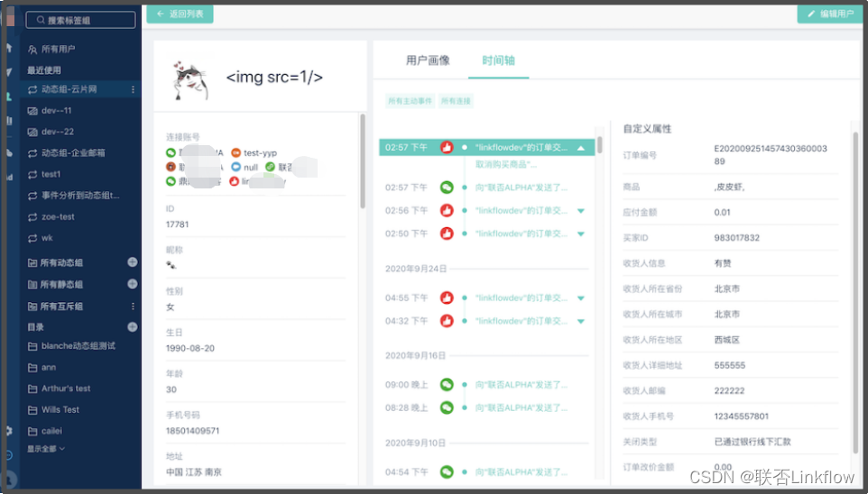This screenshot has height=494, width=868.
Task: Collapse the highlighted 02:57 下午 order event
Action: click(581, 147)
